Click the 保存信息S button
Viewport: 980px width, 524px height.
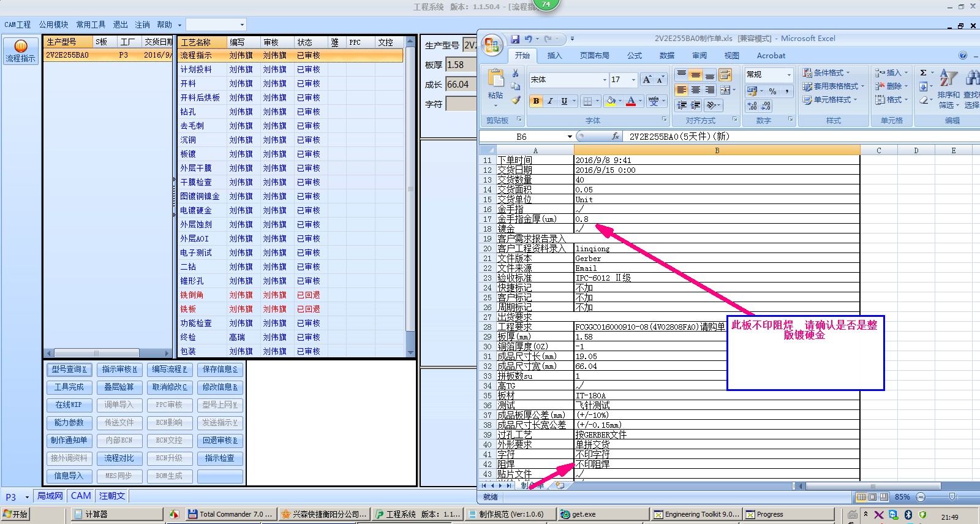220,370
